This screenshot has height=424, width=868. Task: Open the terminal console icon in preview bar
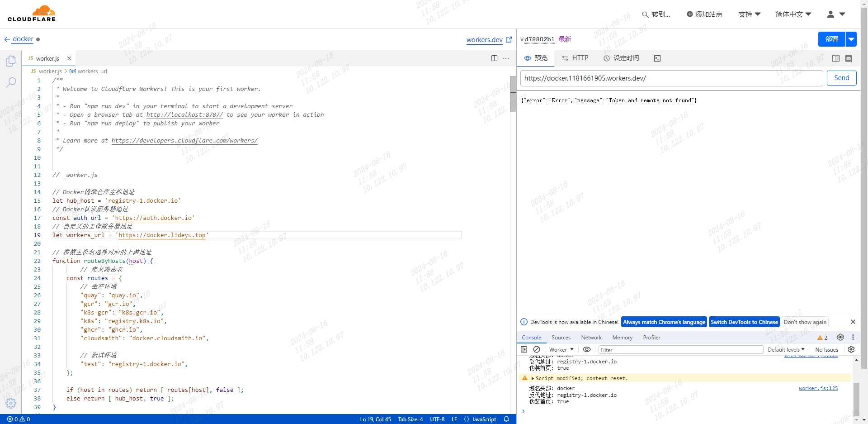point(657,58)
